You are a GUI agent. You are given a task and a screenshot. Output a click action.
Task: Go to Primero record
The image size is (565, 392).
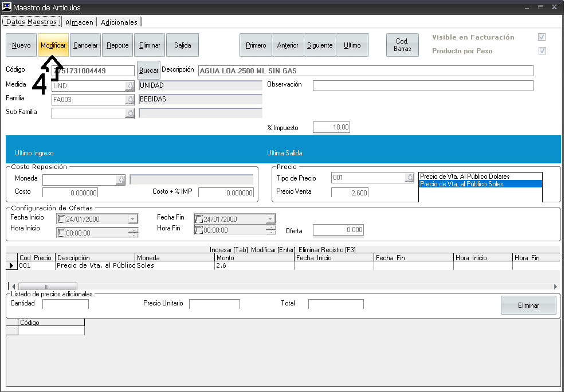click(256, 45)
